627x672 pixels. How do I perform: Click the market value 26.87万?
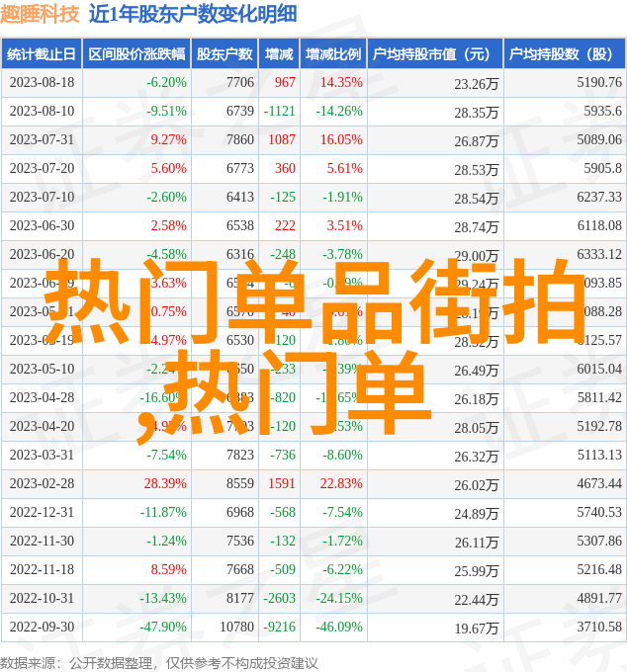(x=477, y=141)
